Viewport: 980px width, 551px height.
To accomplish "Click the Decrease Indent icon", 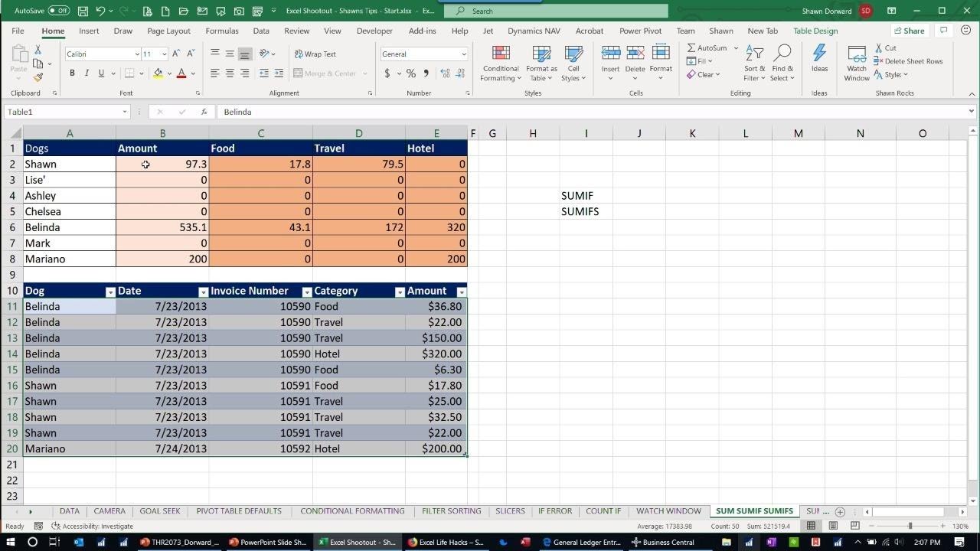I will [264, 73].
